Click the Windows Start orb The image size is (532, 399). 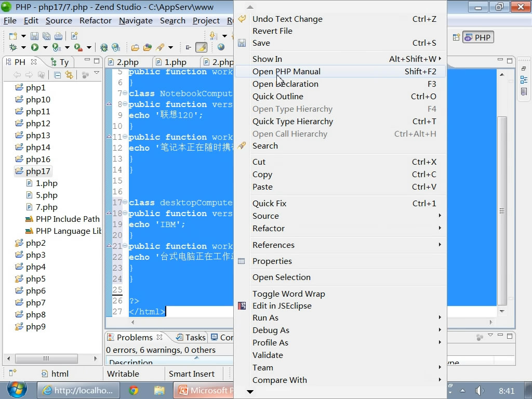click(17, 390)
